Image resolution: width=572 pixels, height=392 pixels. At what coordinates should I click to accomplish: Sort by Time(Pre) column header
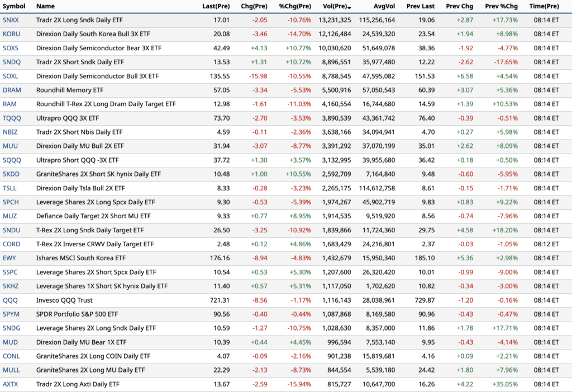(544, 6)
